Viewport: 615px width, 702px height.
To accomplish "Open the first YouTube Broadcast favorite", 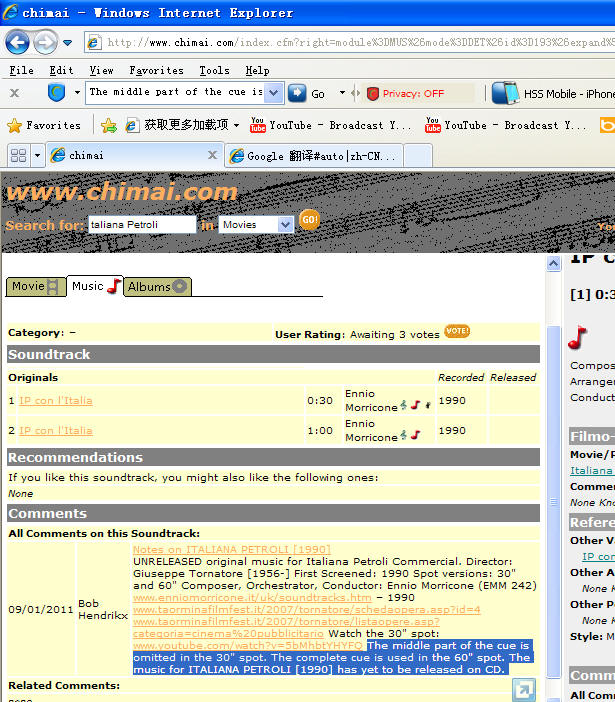I will [330, 125].
